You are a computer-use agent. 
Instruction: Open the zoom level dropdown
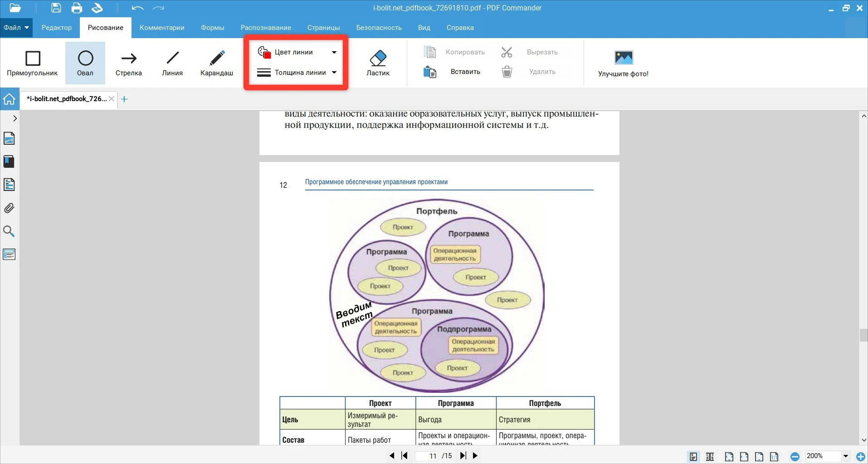[845, 456]
